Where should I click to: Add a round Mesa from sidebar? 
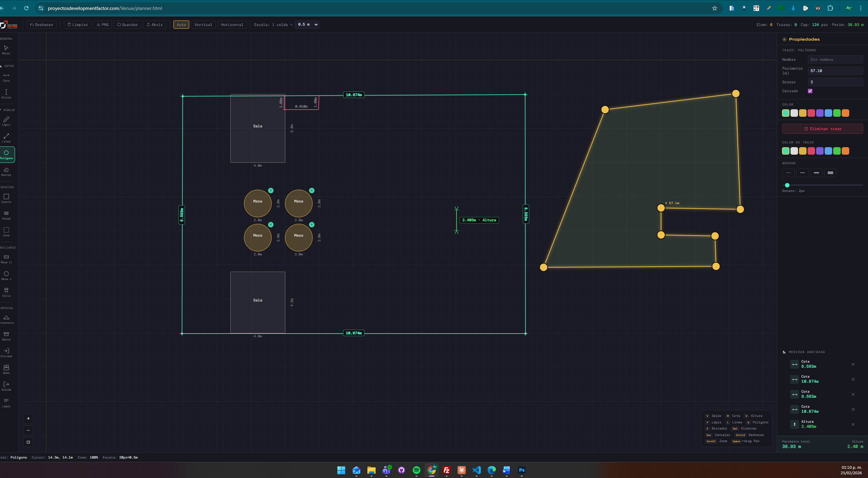(x=6, y=276)
